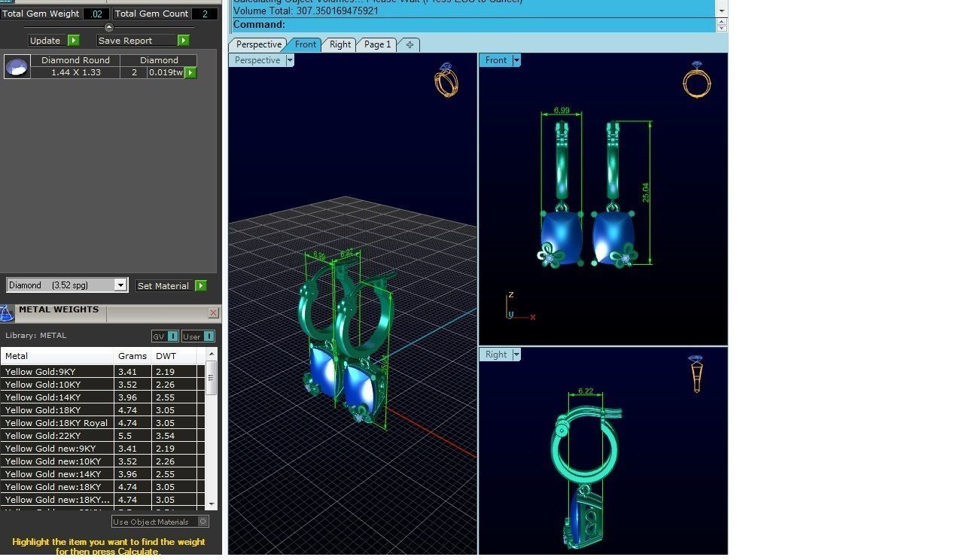This screenshot has width=959, height=560.
Task: Click green arrow beside Set Material
Action: coord(200,286)
